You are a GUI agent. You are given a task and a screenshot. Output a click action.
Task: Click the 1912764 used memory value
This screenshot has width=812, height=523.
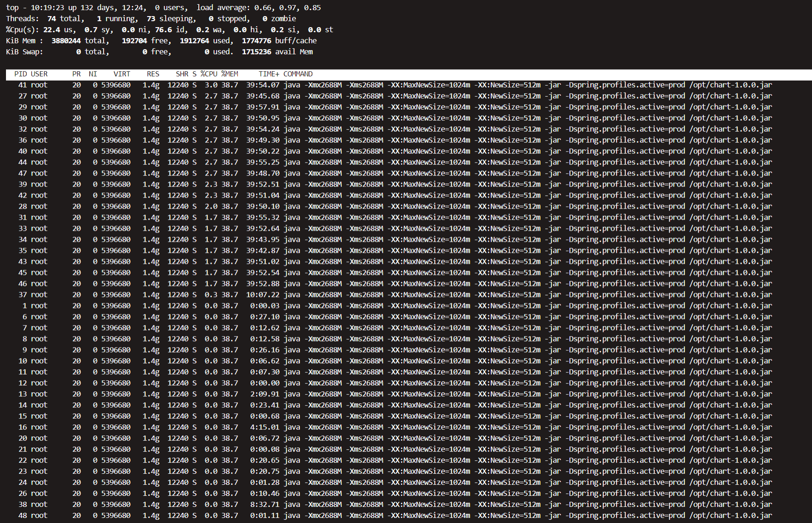(195, 41)
